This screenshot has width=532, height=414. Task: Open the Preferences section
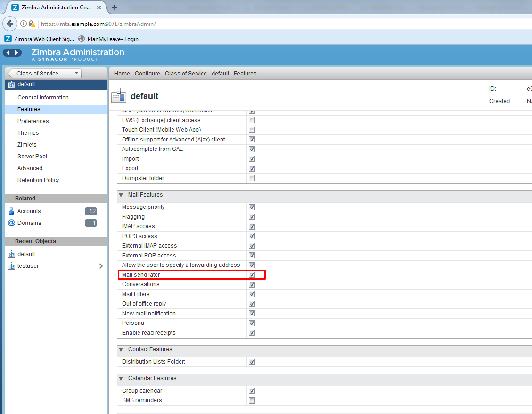coord(33,121)
